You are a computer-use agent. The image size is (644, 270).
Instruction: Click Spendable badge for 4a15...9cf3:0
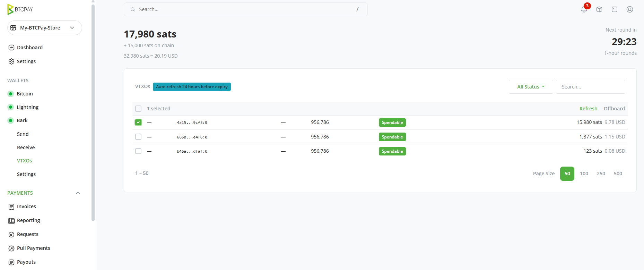pos(392,123)
